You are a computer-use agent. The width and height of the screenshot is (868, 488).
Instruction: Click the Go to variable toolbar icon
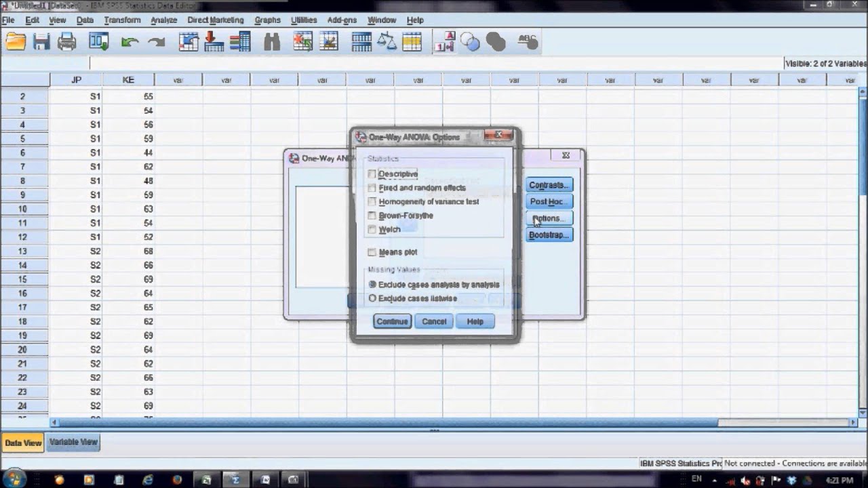214,42
